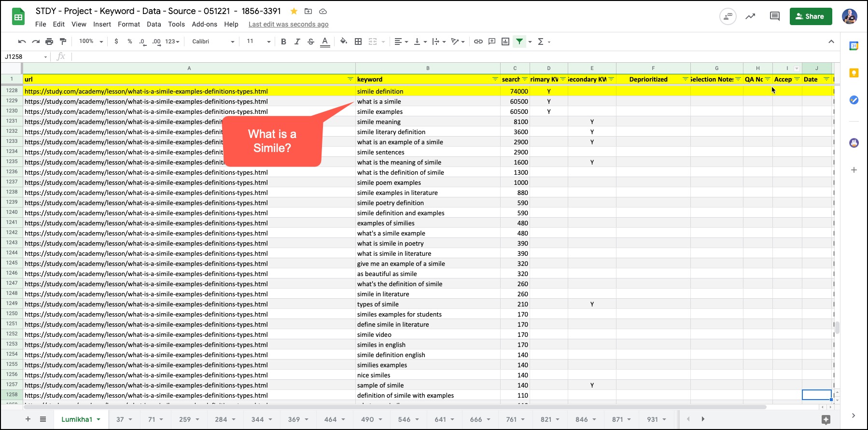Open the Google Keep side panel
868x430 pixels.
point(854,73)
